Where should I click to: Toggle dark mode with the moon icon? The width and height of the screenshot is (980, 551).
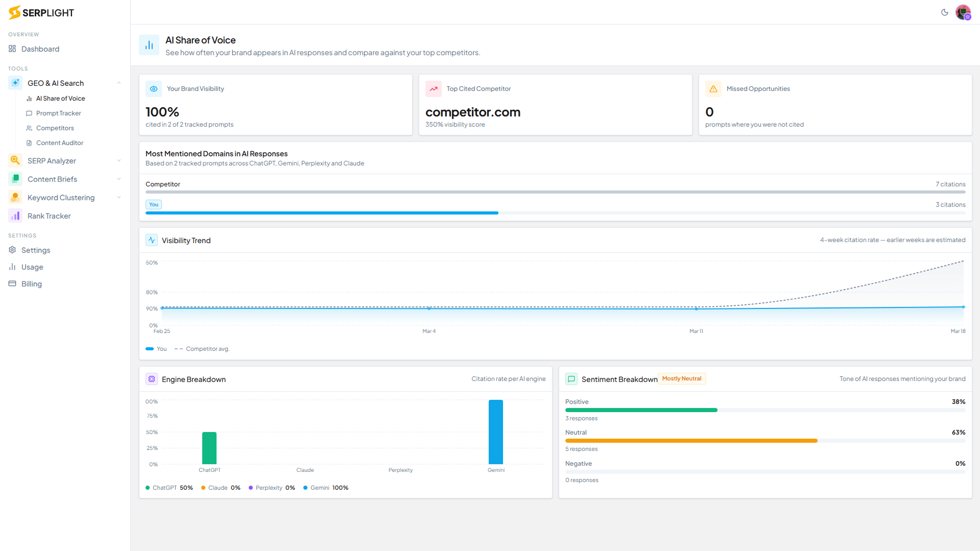coord(944,12)
